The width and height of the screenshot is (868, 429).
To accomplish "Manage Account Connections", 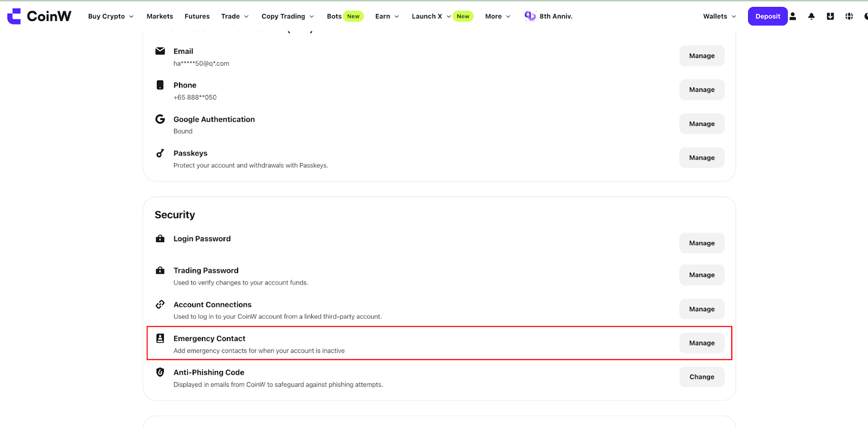I will 701,309.
